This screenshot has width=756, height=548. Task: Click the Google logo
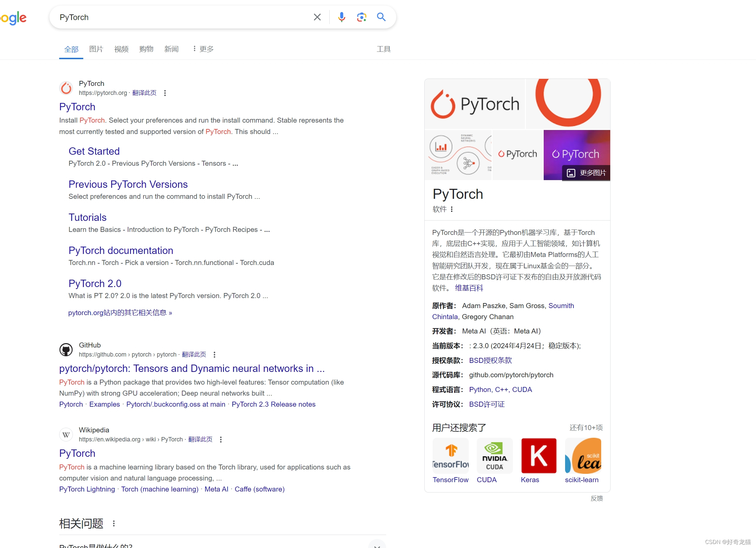pyautogui.click(x=13, y=18)
